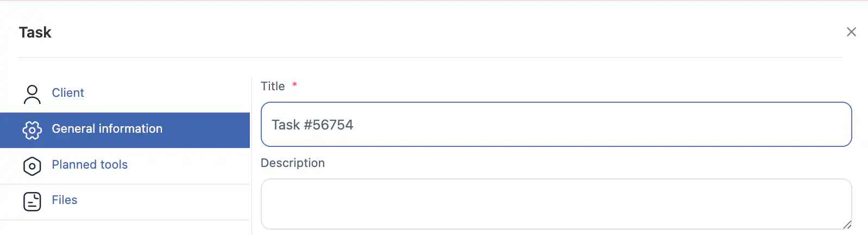Open the Client section
The image size is (868, 235).
68,93
